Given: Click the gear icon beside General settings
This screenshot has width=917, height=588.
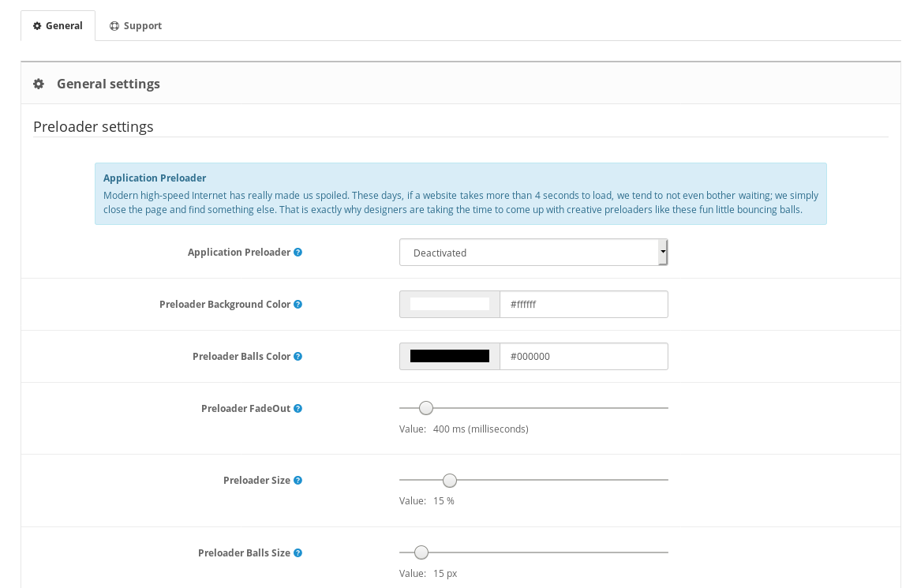Looking at the screenshot, I should tap(39, 84).
